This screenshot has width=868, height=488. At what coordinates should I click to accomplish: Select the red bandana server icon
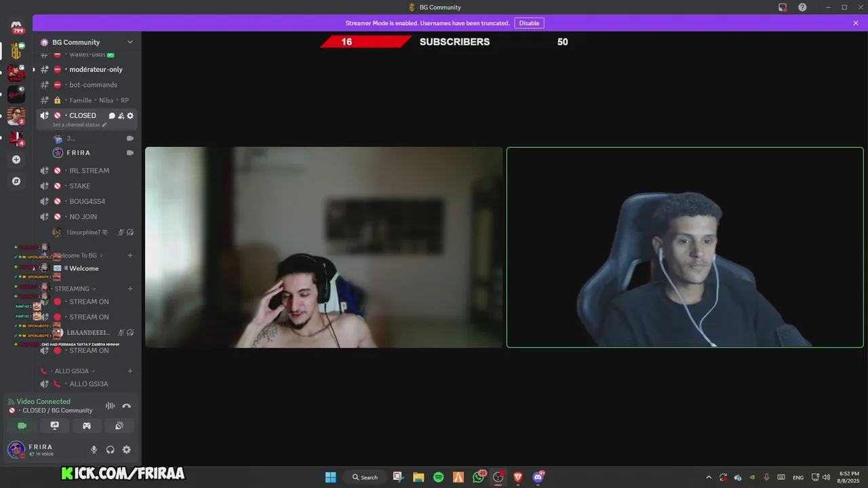pyautogui.click(x=16, y=73)
